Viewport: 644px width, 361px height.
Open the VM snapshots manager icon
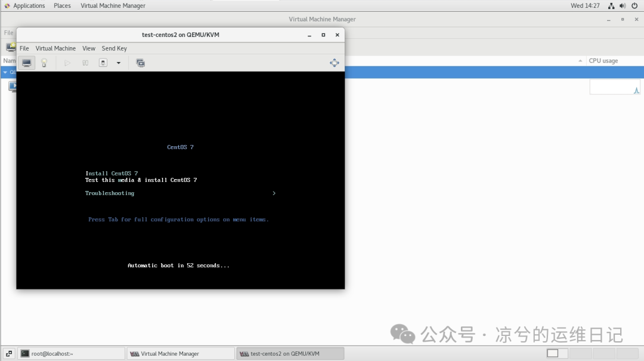coord(141,63)
